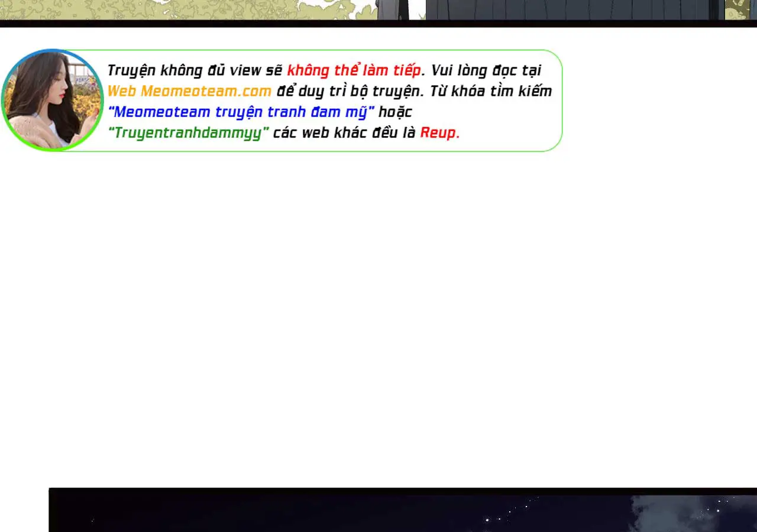
Task: Click the circular girl avatar image
Action: (x=52, y=100)
